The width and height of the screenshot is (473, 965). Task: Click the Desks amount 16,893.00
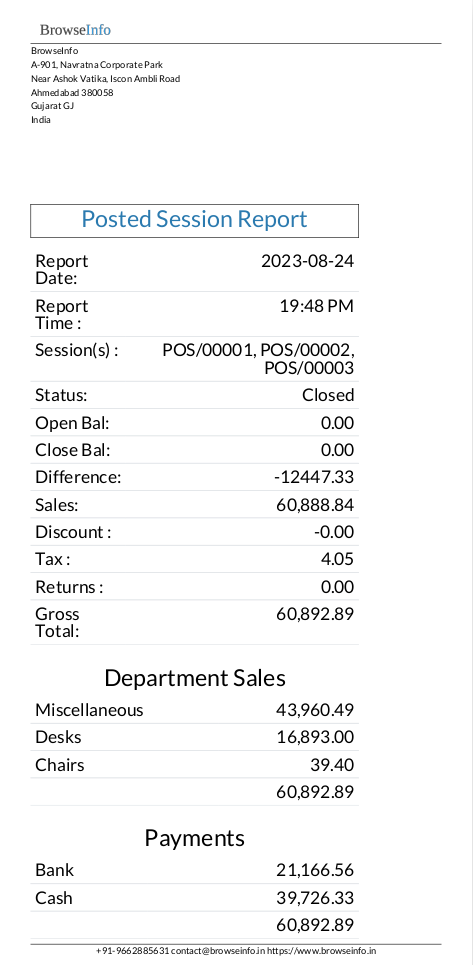(x=315, y=737)
